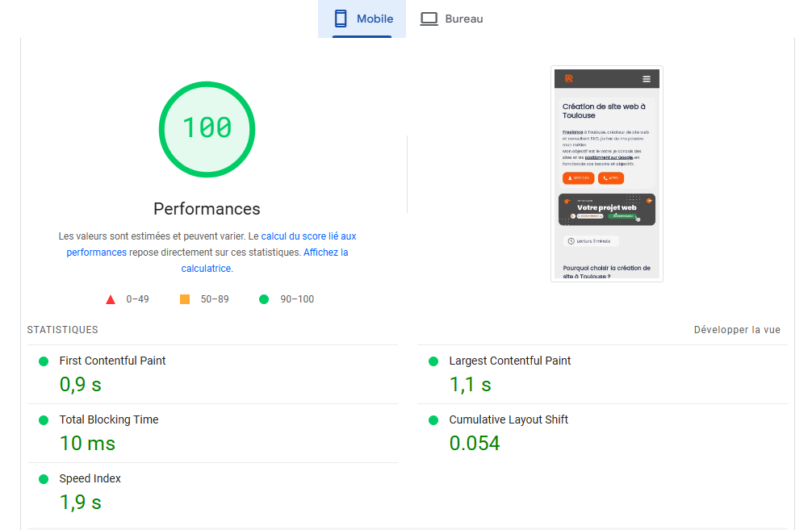Screen dimensions: 812x530
Task: Select the Total Blocking Time value 10 ms
Action: pyautogui.click(x=87, y=443)
